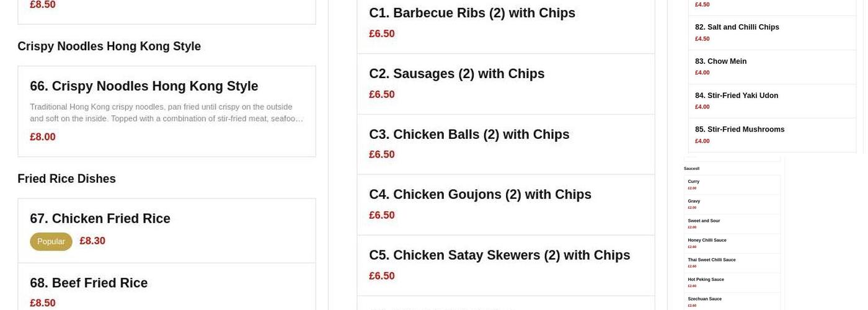Select 82. Salt and Chilli Chips
The image size is (868, 310).
click(x=737, y=27)
